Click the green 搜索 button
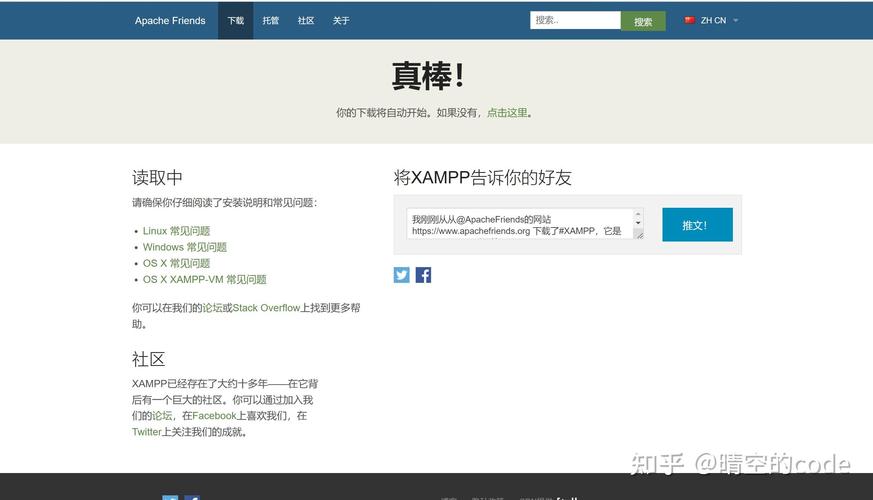 coord(643,21)
